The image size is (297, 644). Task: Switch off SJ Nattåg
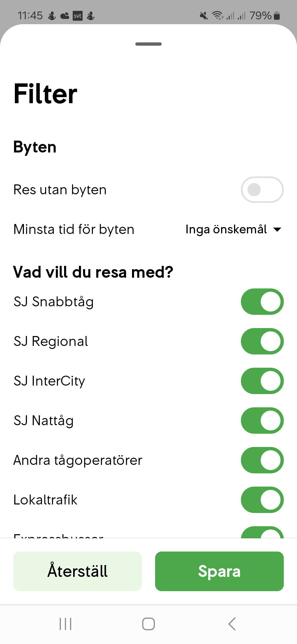click(262, 421)
